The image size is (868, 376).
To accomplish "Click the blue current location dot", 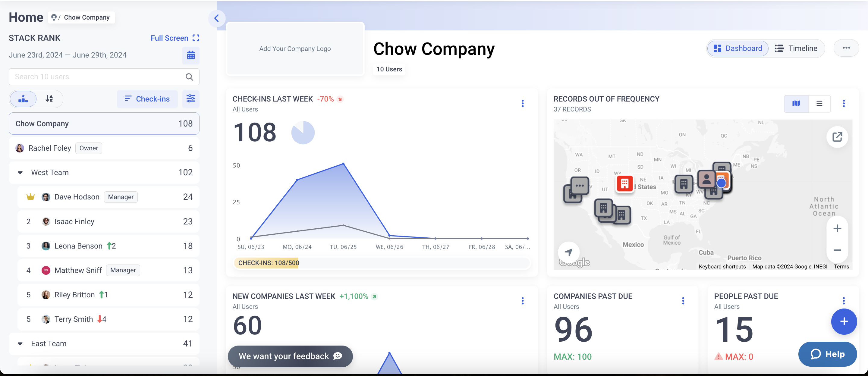I will click(721, 183).
